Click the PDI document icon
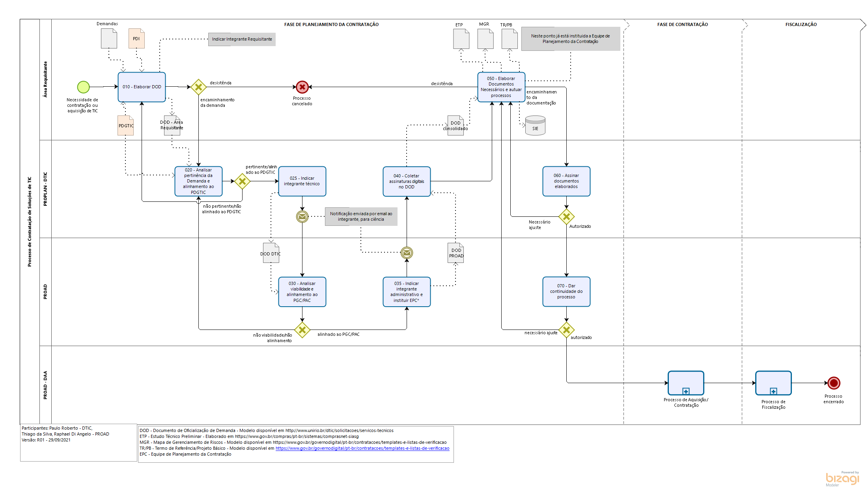 136,39
